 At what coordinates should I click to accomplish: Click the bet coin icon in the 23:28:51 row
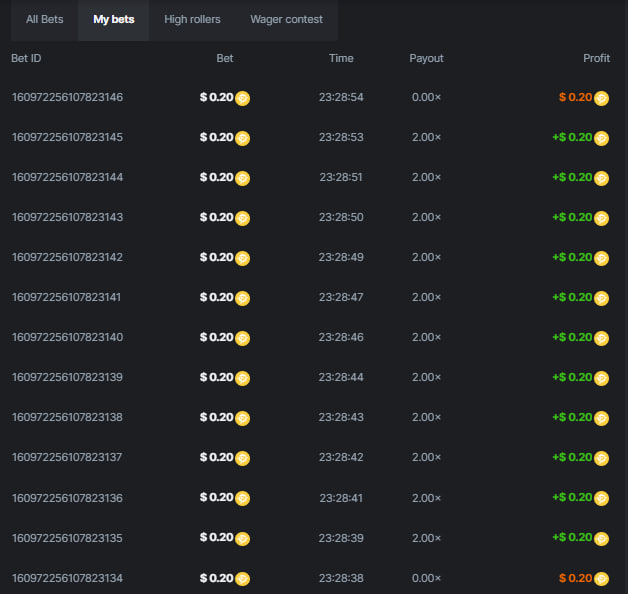pyautogui.click(x=242, y=178)
